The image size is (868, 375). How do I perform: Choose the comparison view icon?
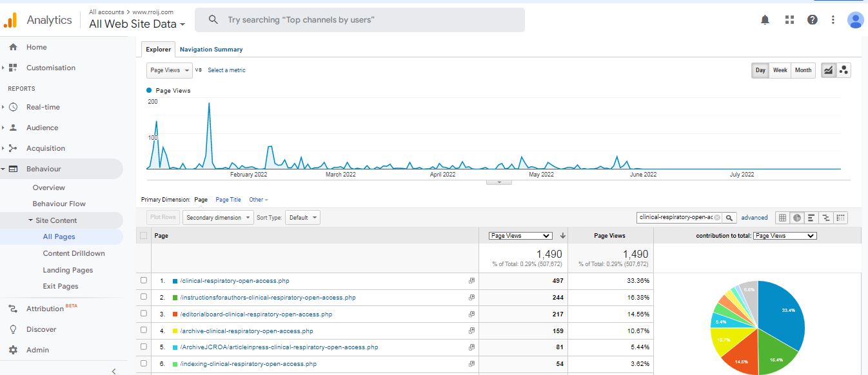(826, 218)
